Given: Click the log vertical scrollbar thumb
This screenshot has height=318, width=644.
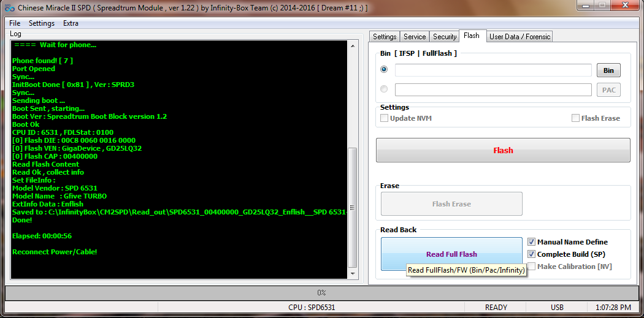Looking at the screenshot, I should [353, 208].
